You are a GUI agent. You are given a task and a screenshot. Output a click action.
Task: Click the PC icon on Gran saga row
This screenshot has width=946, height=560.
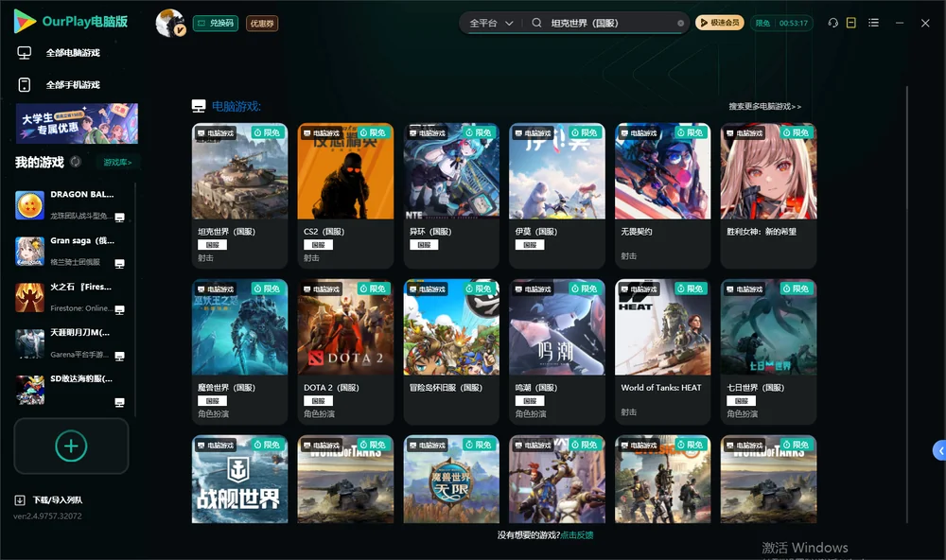pyautogui.click(x=119, y=264)
